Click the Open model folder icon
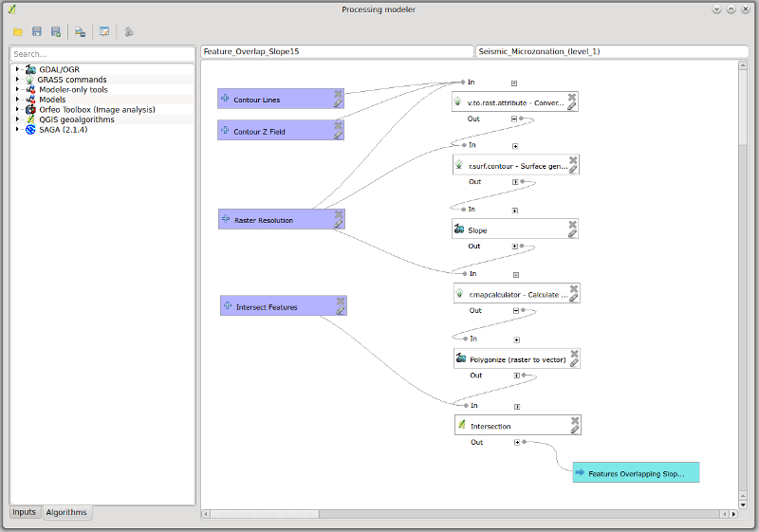759x532 pixels. pyautogui.click(x=17, y=31)
